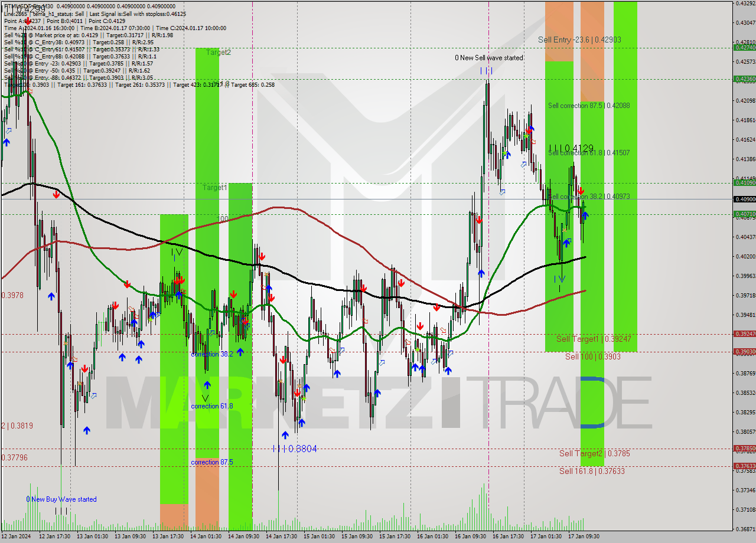This screenshot has height=543, width=756.
Task: Click the '12 Jan 2024' time axis label
Action: pos(17,537)
